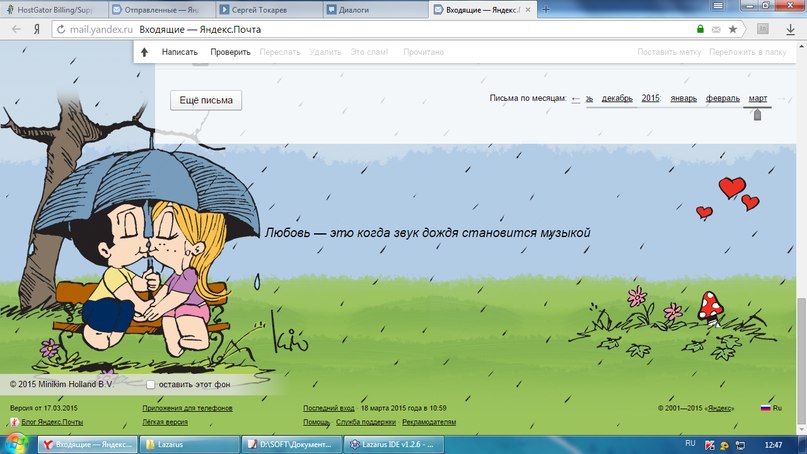Open the 2015 year link

pos(651,98)
